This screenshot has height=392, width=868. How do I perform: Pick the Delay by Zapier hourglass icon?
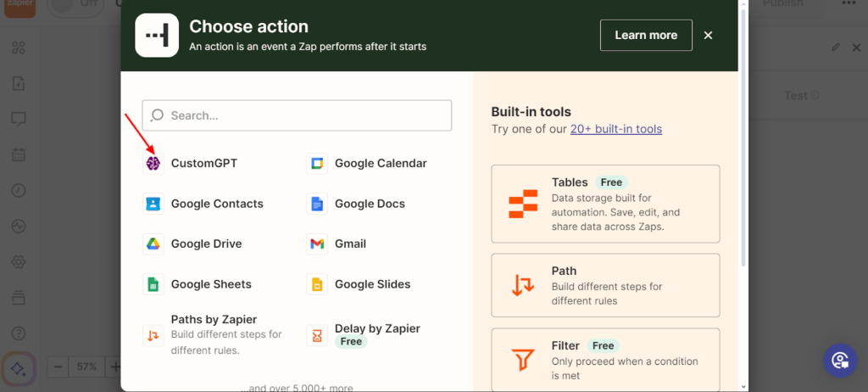317,335
